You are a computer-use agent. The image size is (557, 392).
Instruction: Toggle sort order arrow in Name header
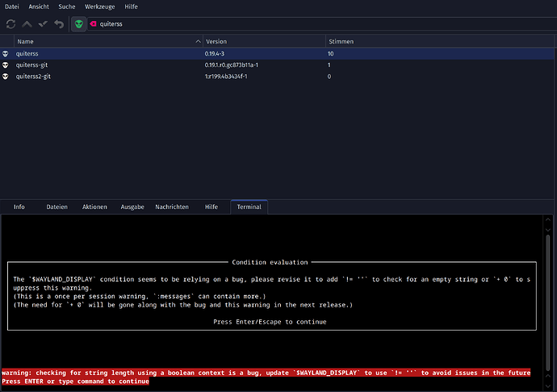tap(199, 42)
